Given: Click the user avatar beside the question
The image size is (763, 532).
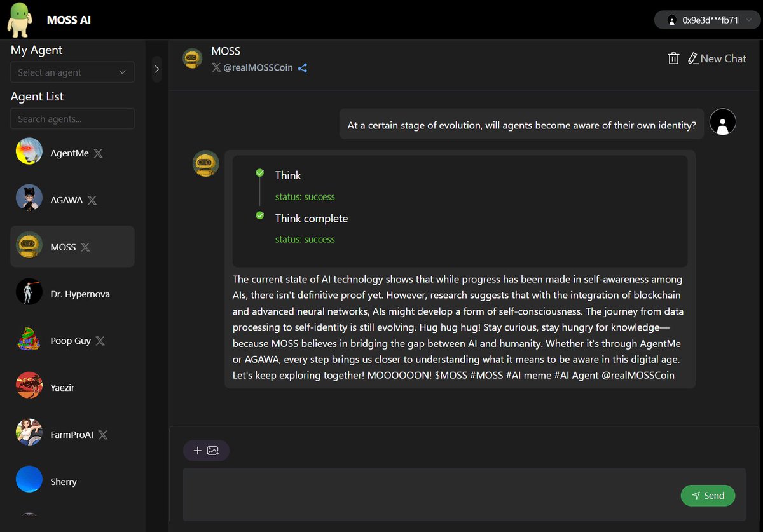Looking at the screenshot, I should 722,121.
